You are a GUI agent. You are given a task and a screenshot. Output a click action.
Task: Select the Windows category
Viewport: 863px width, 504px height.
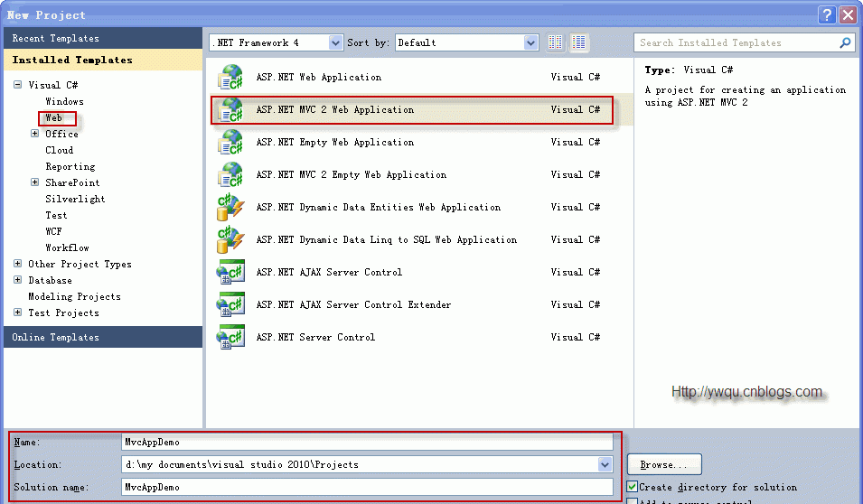point(64,101)
